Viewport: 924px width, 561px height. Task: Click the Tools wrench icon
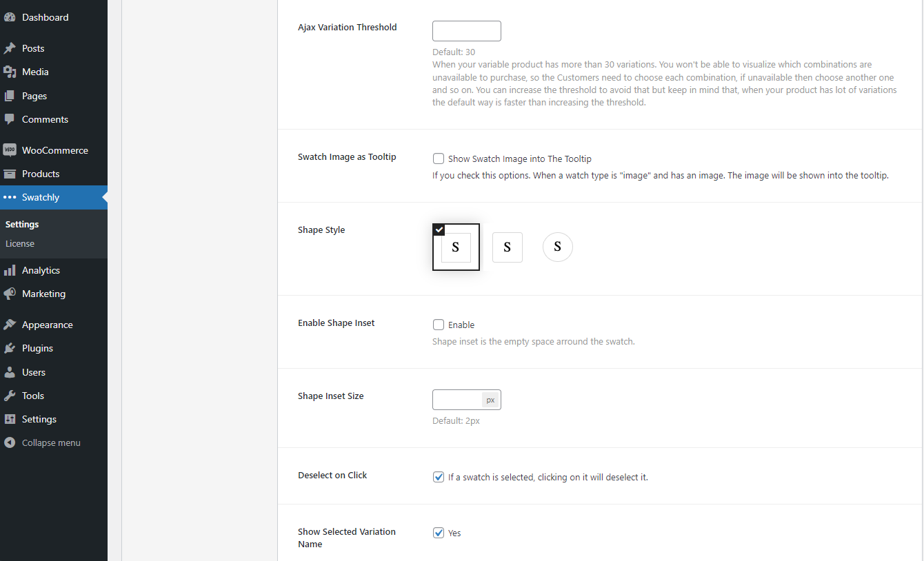(10, 396)
